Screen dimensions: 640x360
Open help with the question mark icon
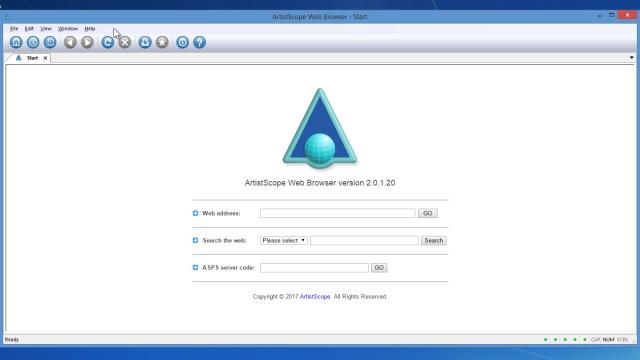click(x=200, y=42)
